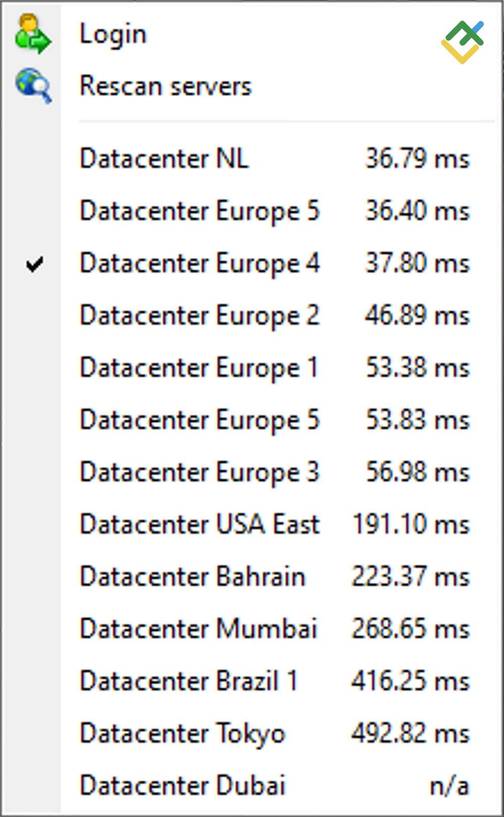Click the Rescan servers globe icon
The image size is (504, 817).
click(x=33, y=86)
